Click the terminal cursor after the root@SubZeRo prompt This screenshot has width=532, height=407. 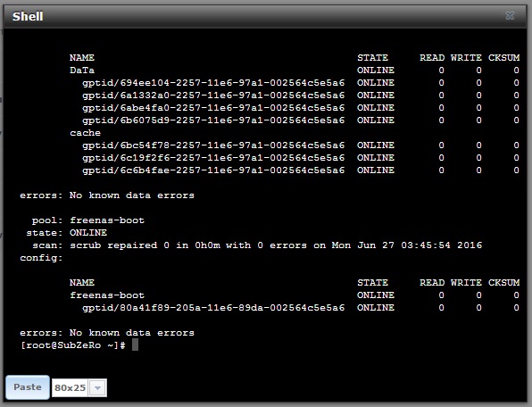[135, 345]
